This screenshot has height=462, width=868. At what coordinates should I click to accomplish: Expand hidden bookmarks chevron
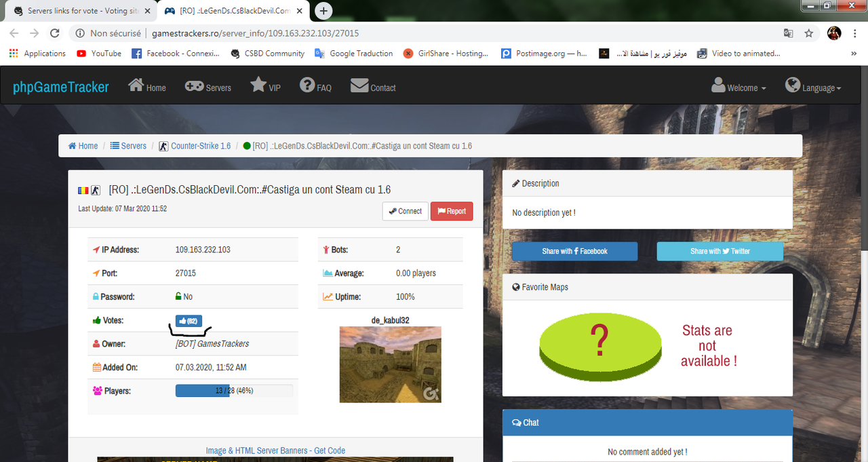[854, 54]
